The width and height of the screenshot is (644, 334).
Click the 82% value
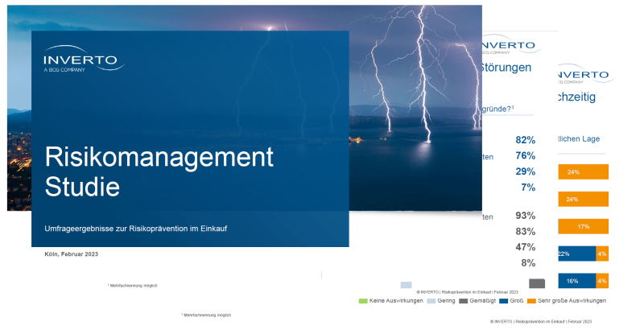pos(526,140)
